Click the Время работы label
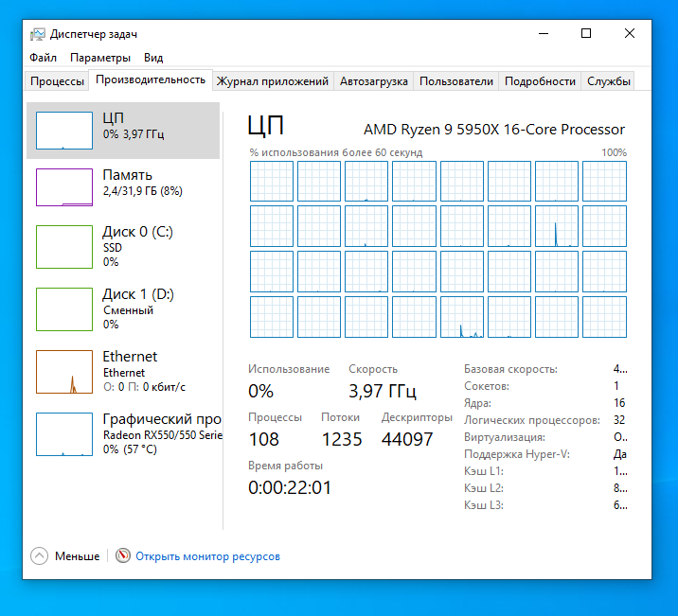 click(x=285, y=466)
